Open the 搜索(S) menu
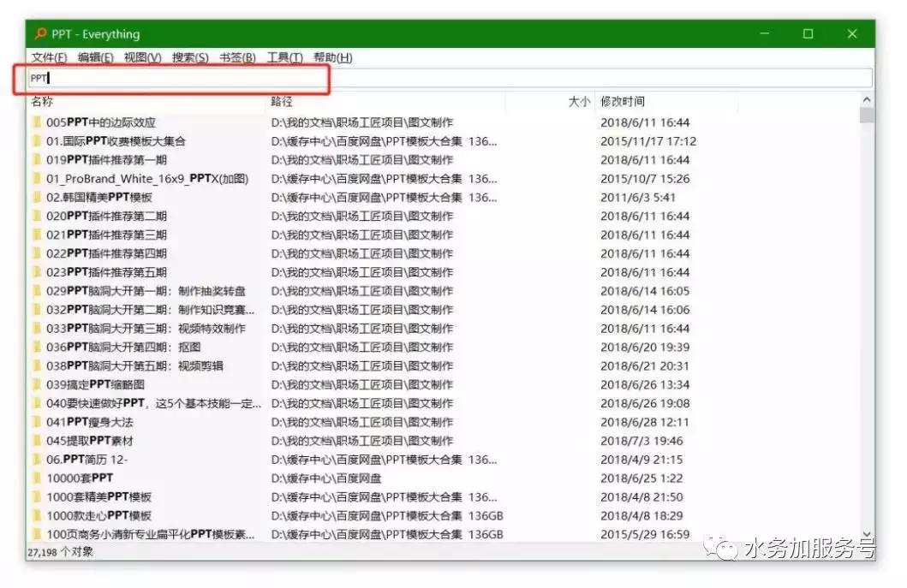The height and width of the screenshot is (588, 907). point(190,57)
